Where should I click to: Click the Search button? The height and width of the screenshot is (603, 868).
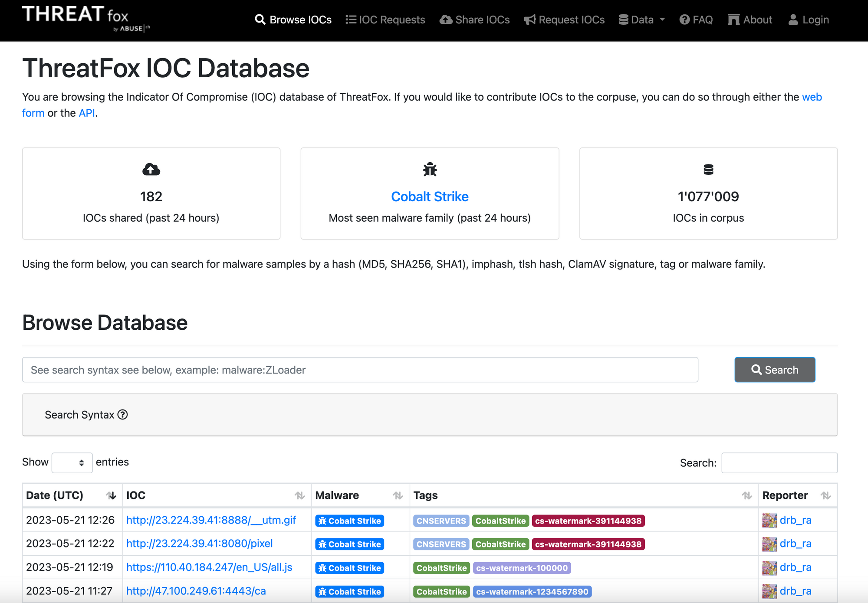click(775, 370)
